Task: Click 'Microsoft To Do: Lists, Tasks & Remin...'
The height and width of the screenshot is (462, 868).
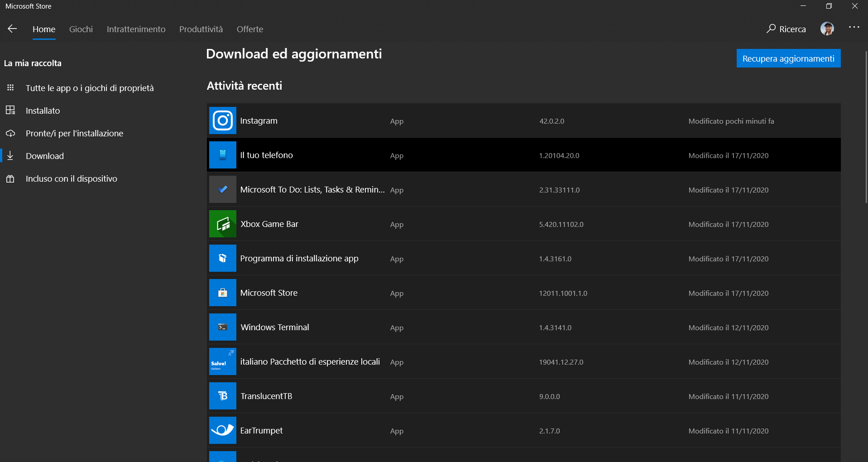Action: [x=312, y=189]
